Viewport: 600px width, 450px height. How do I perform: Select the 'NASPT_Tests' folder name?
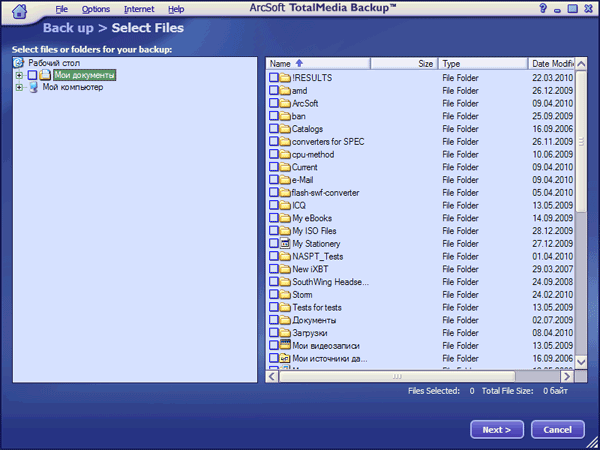[x=318, y=256]
